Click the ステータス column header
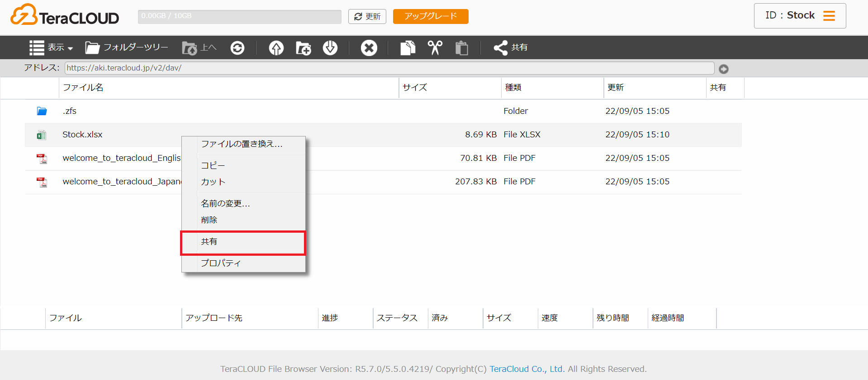This screenshot has width=868, height=380. point(400,318)
